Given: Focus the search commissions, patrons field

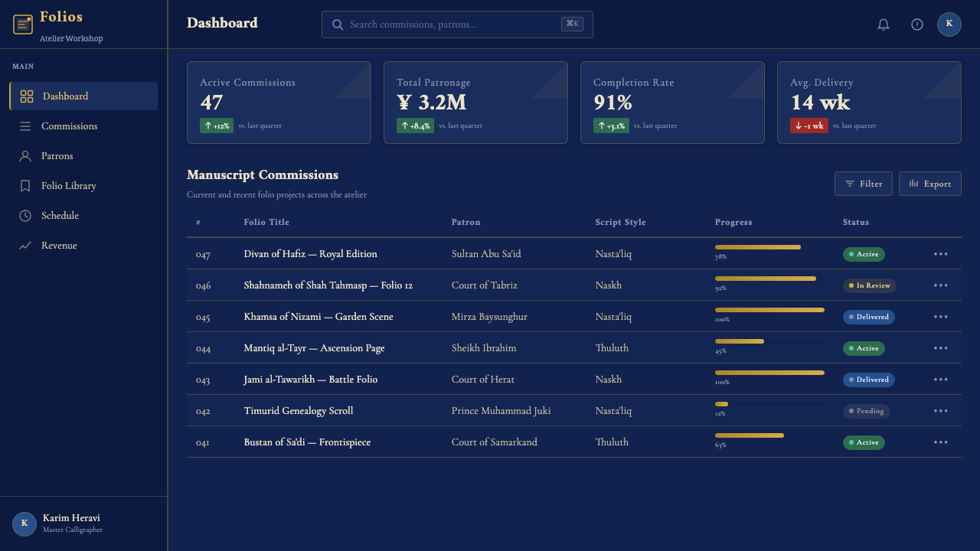Looking at the screenshot, I should (x=457, y=24).
